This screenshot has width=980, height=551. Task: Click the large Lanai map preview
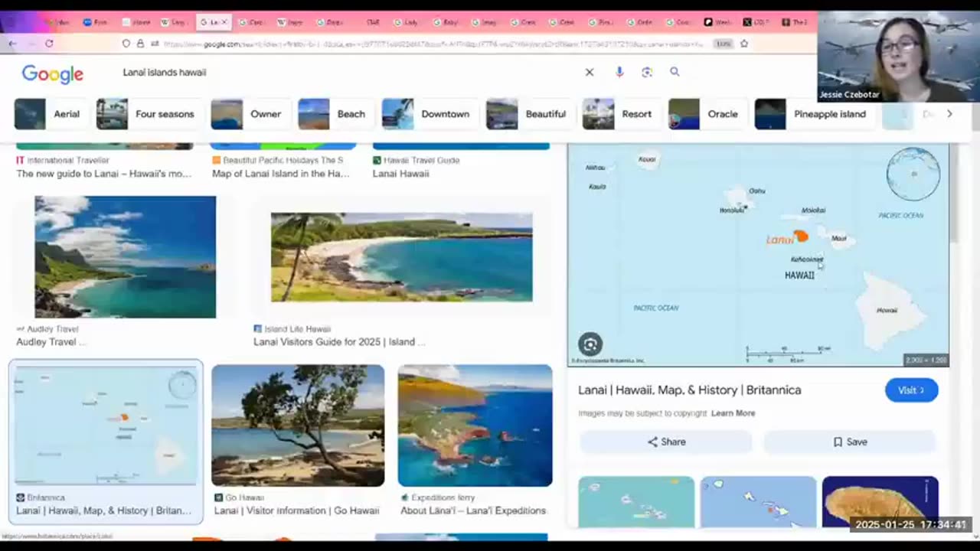tap(758, 255)
